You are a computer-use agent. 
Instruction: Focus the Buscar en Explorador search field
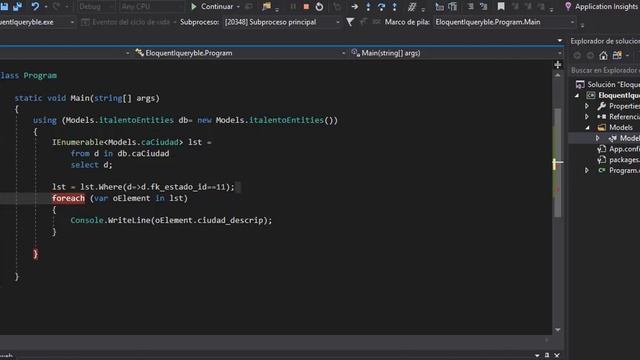click(605, 71)
